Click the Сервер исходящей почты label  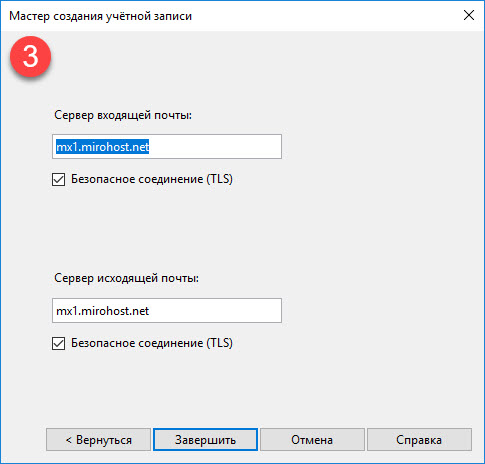coord(126,278)
